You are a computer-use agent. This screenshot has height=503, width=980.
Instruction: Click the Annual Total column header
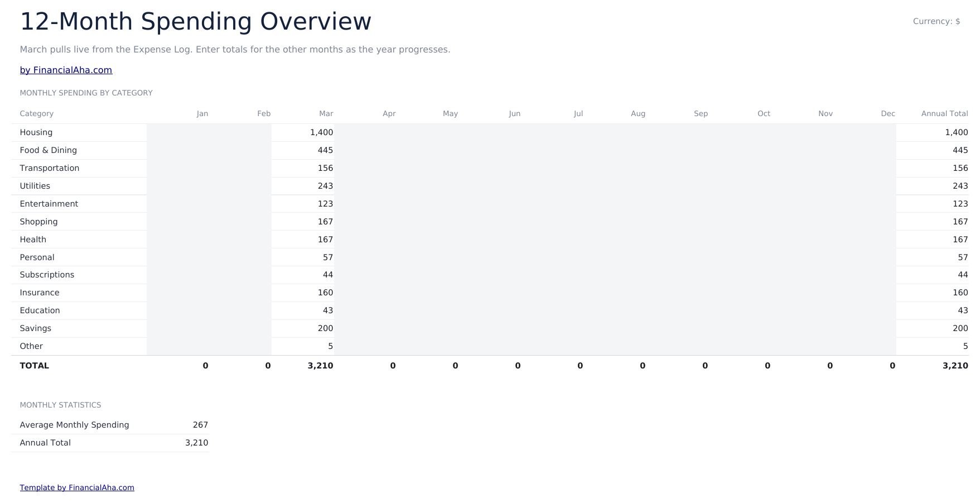[x=944, y=113]
